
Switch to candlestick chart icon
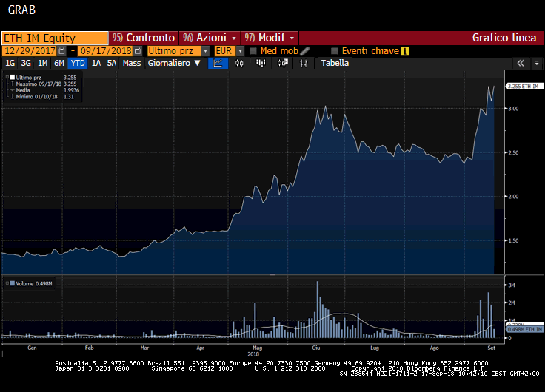239,64
